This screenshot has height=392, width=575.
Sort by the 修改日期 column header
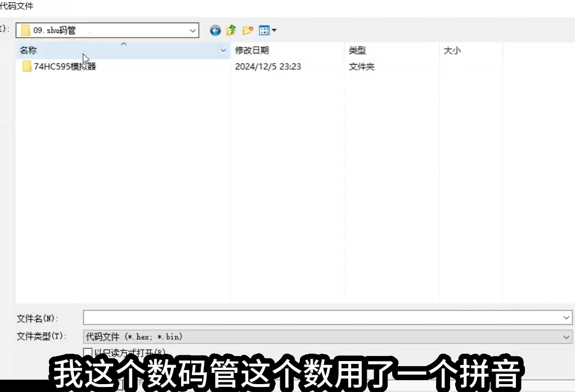(x=287, y=50)
